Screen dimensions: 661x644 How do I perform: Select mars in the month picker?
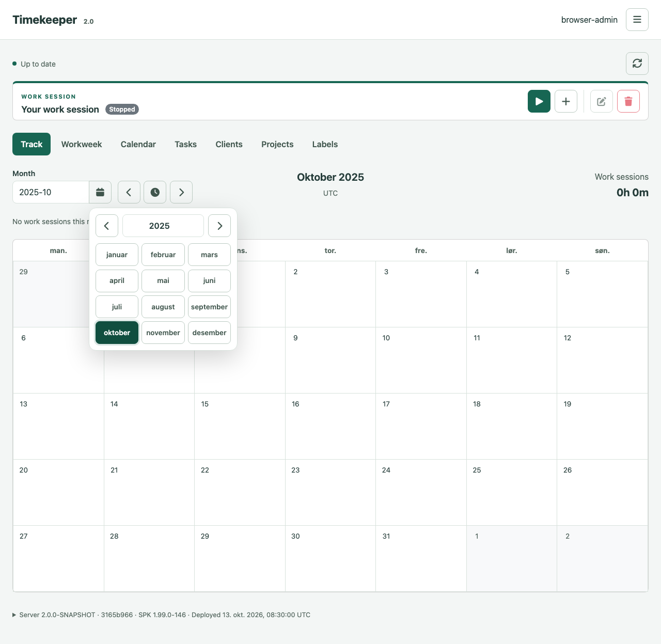(209, 255)
